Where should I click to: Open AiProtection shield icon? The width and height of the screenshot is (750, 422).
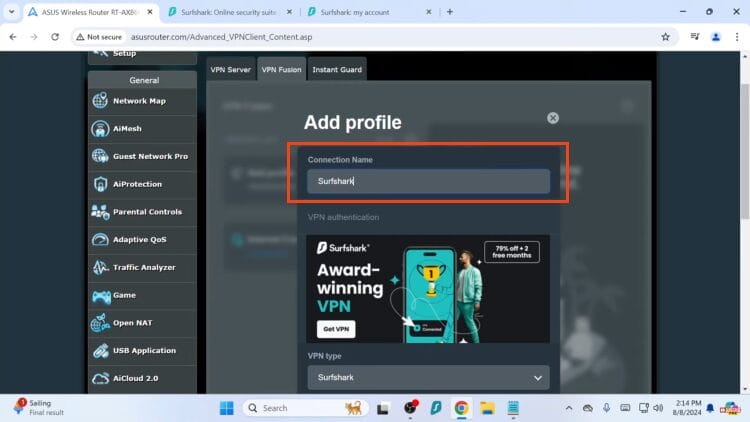[x=100, y=184]
